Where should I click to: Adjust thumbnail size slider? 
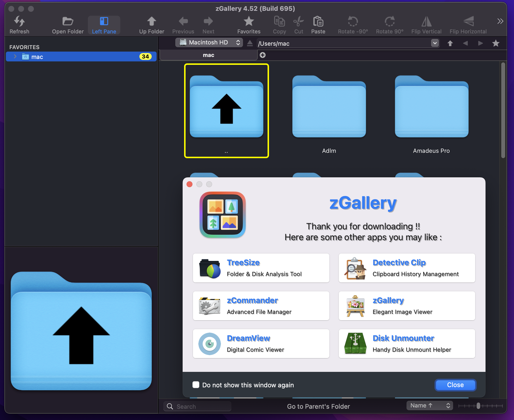[x=478, y=406]
